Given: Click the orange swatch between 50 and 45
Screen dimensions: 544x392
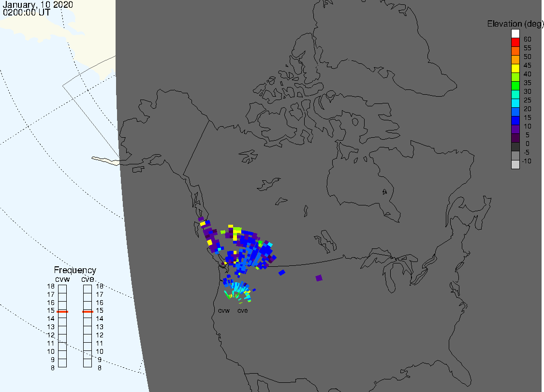Looking at the screenshot, I should [515, 59].
